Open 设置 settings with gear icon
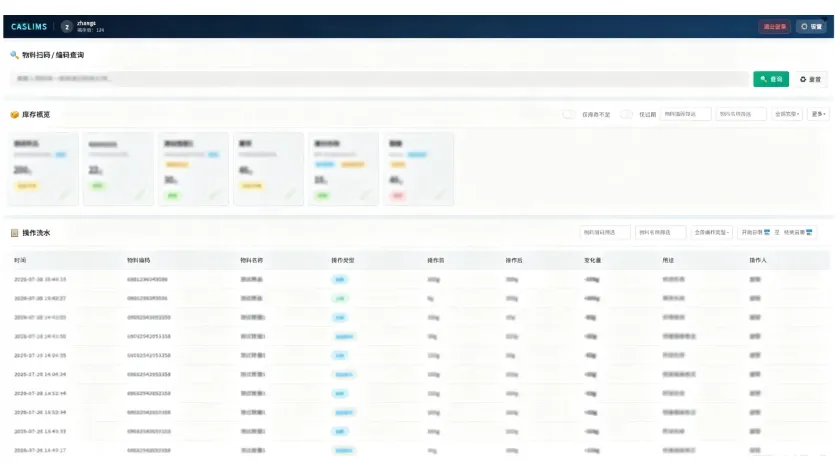 811,26
